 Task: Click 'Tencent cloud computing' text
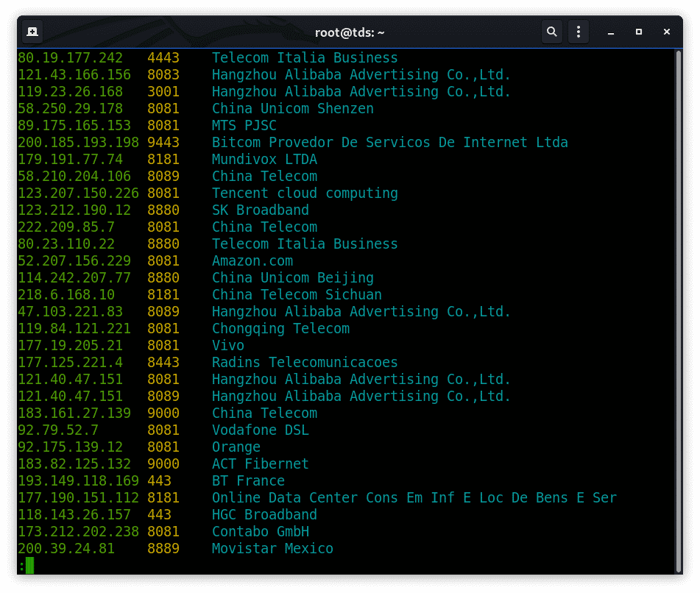(x=305, y=193)
